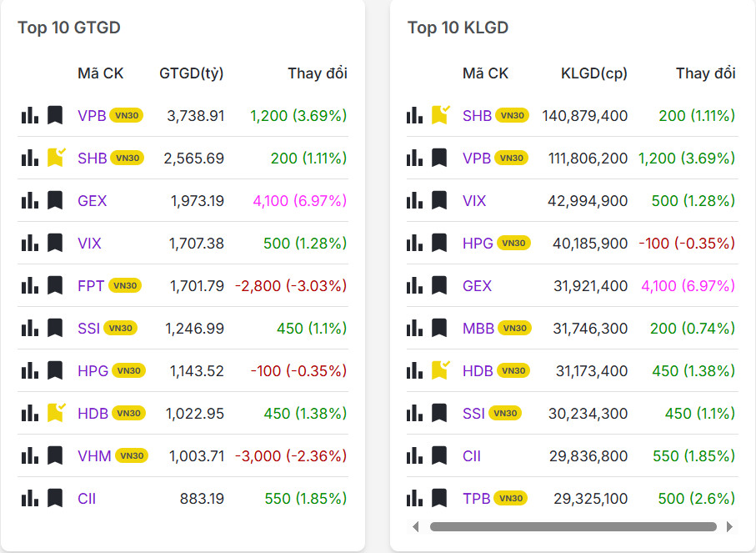This screenshot has width=756, height=553.
Task: Sort by GTGD(tỷ) column header
Action: point(191,73)
